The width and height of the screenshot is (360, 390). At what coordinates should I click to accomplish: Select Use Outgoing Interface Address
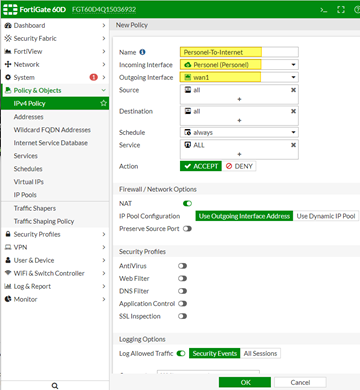pos(244,216)
